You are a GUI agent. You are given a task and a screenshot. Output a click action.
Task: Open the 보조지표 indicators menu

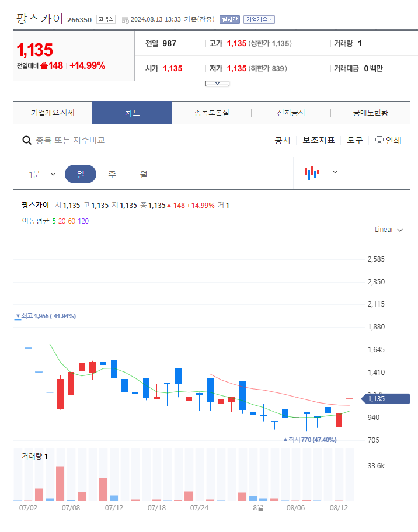tap(319, 141)
